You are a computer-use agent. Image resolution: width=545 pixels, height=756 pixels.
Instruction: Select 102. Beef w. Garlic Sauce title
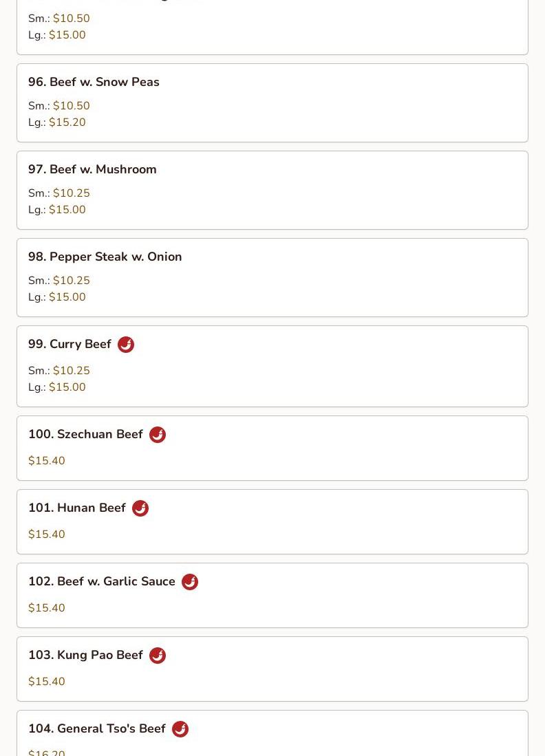[102, 581]
